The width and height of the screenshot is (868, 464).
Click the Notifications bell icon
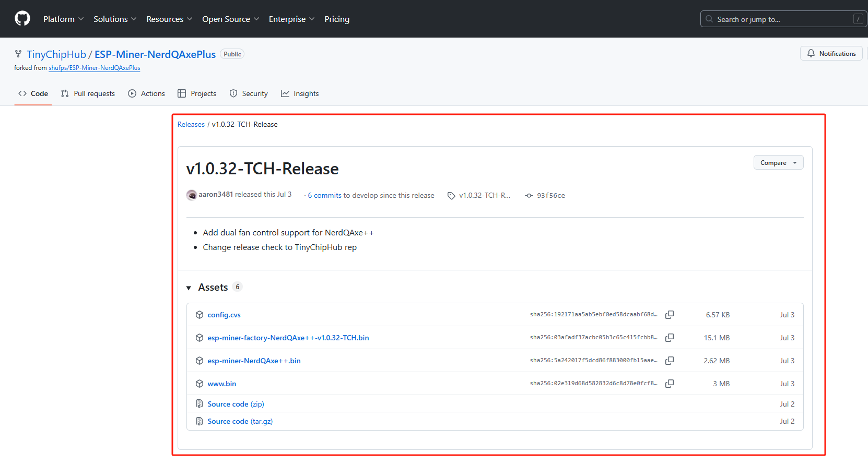811,54
